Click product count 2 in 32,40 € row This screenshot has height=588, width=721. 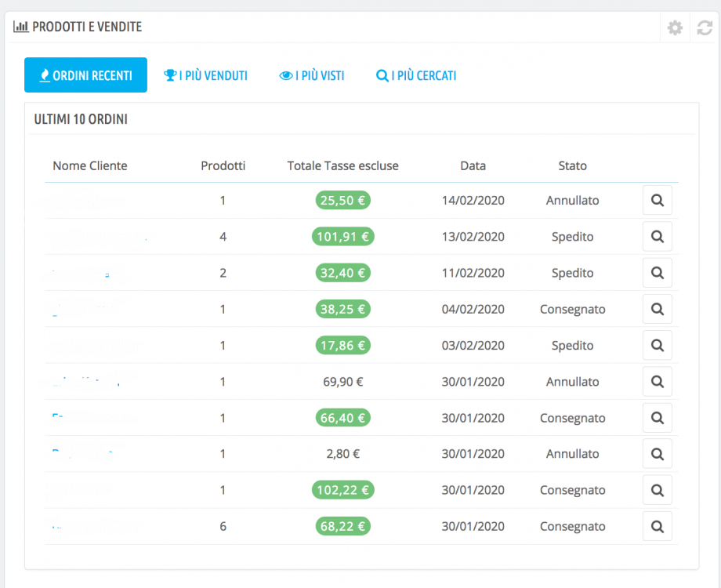click(223, 273)
